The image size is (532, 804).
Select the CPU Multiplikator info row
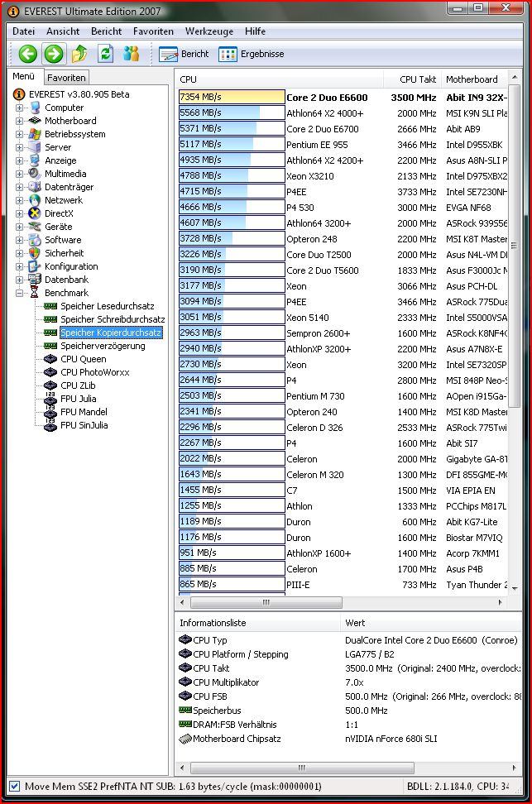(x=349, y=682)
